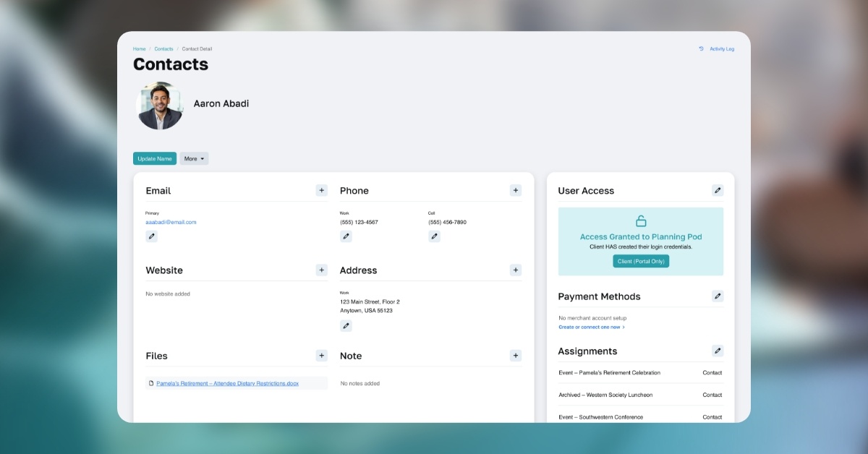Viewport: 868px width, 454px height.
Task: Open the aaabadi@email.com email link
Action: [x=171, y=222]
